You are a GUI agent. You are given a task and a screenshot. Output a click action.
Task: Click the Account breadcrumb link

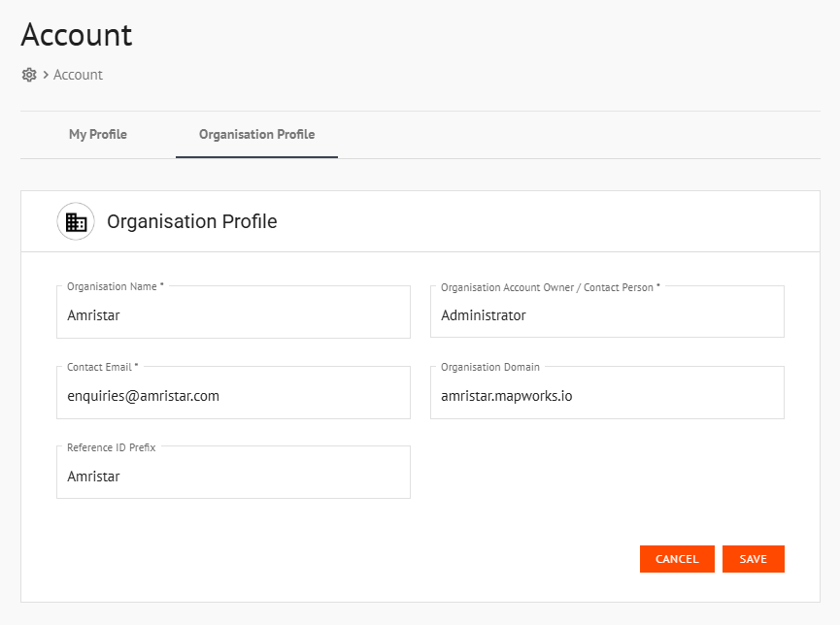click(78, 75)
